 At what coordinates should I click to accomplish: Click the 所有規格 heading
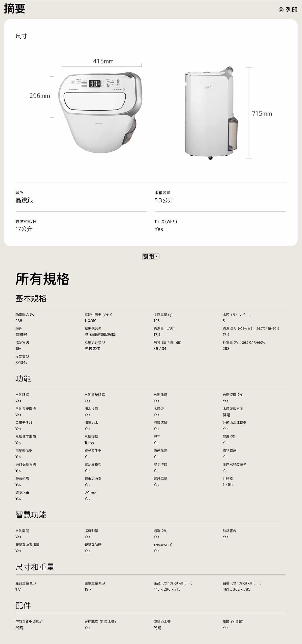[42, 279]
